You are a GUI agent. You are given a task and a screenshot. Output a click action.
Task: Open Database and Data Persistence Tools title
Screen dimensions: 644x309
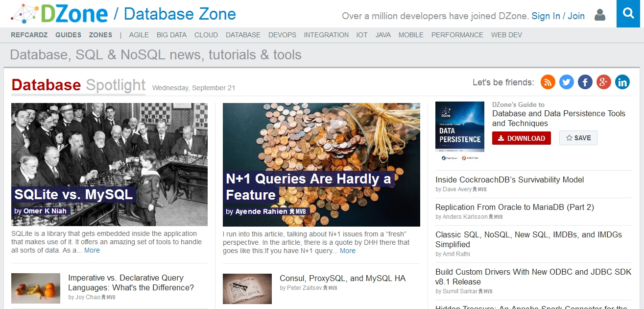point(559,118)
